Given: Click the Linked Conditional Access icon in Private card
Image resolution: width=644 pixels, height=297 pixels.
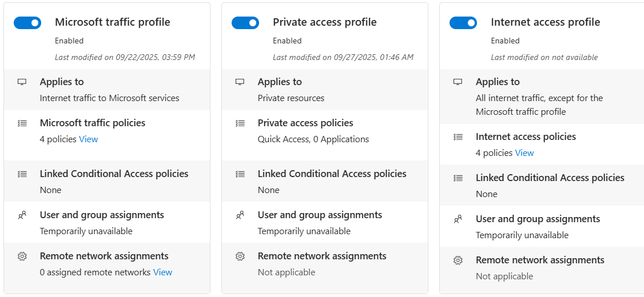Looking at the screenshot, I should click(240, 174).
